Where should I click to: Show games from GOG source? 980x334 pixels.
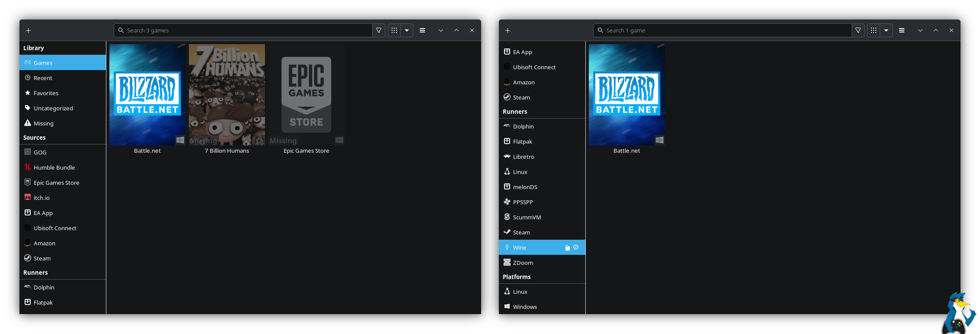[40, 152]
